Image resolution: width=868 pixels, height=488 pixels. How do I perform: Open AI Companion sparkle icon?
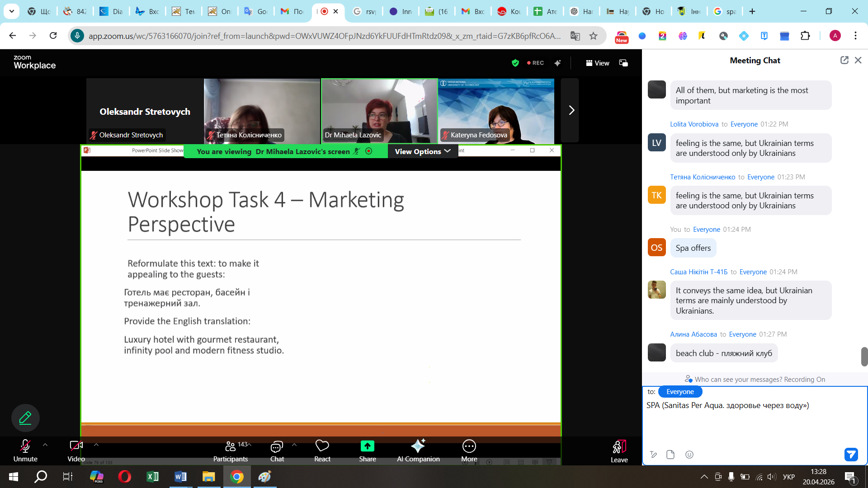[418, 446]
